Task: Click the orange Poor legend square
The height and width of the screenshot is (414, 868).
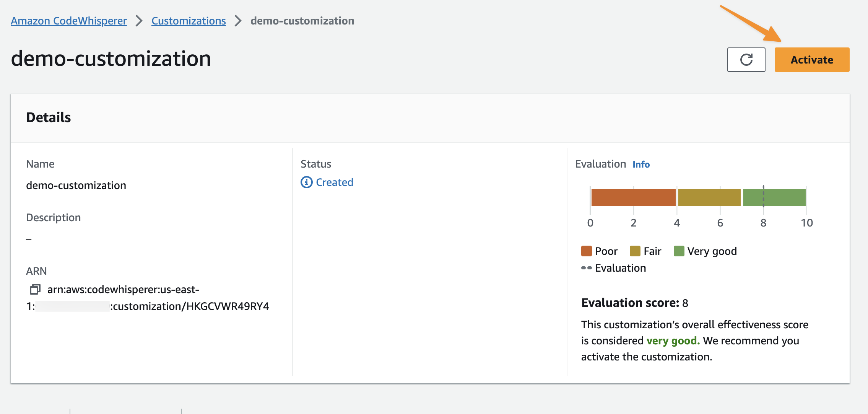Action: pos(586,251)
